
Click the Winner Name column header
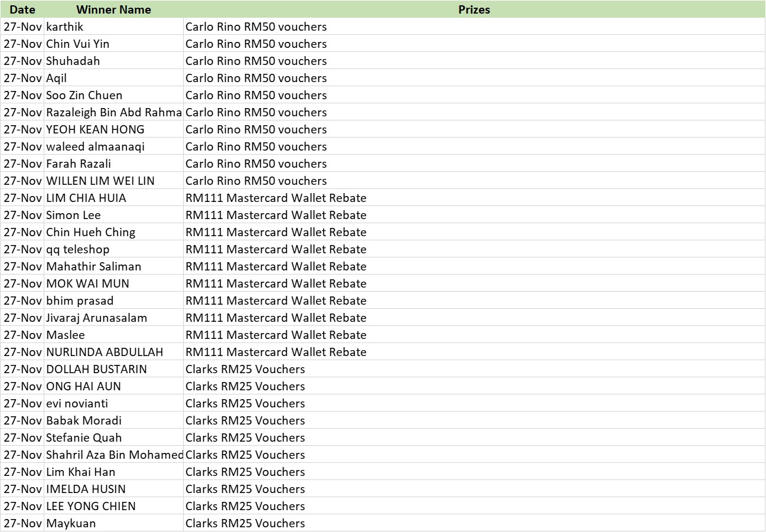113,9
